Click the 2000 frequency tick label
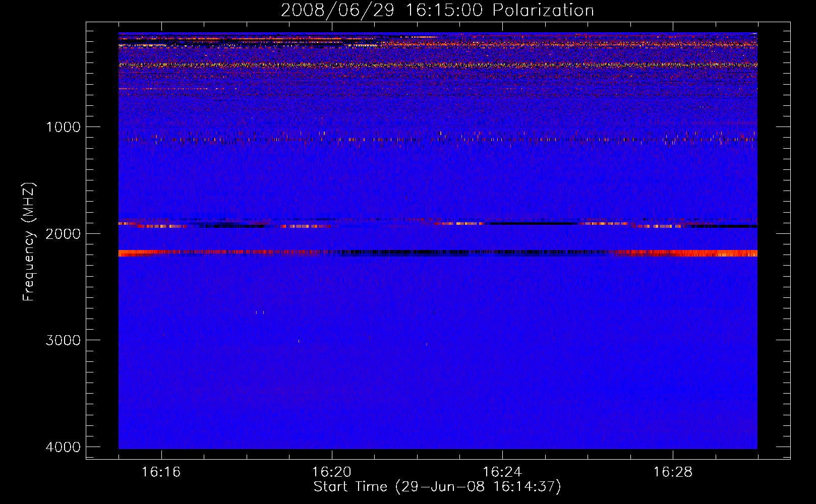Screen dimensions: 816x504 tap(63, 234)
